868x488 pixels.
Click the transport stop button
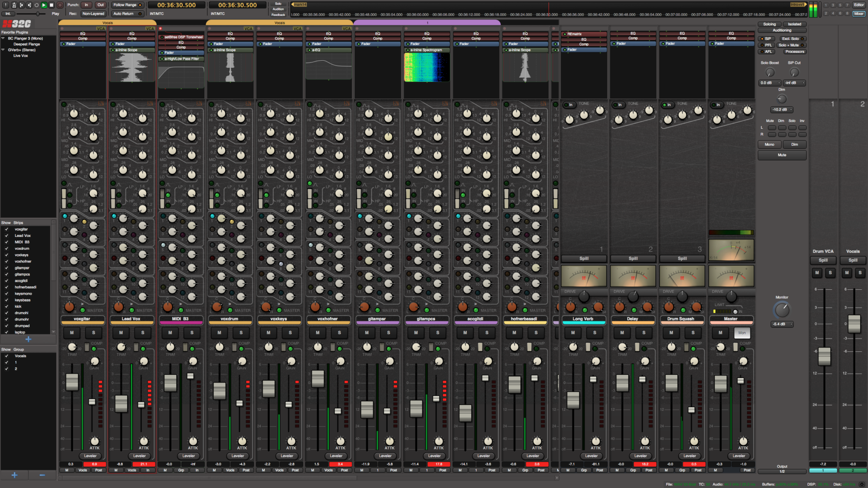point(52,5)
